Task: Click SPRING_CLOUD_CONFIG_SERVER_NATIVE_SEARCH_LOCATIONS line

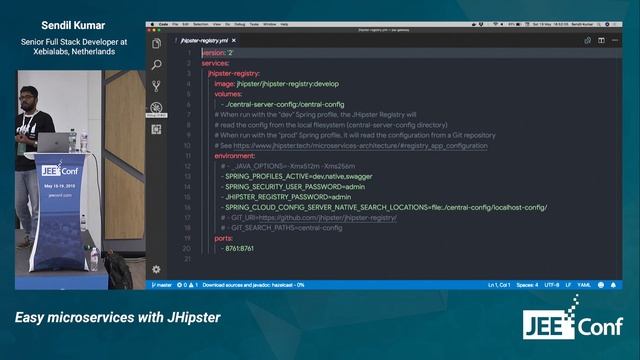Action: coord(384,207)
